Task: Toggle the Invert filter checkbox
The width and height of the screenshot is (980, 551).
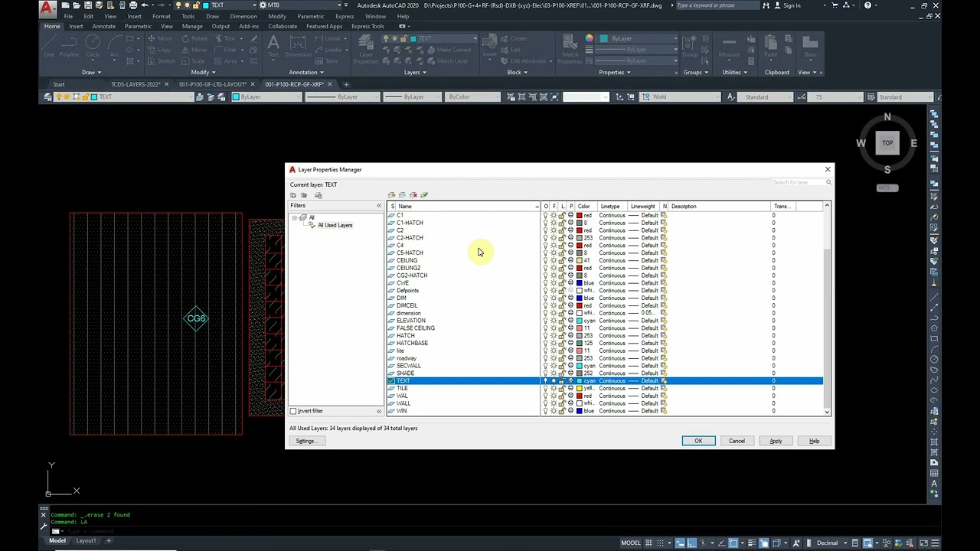Action: [x=293, y=411]
